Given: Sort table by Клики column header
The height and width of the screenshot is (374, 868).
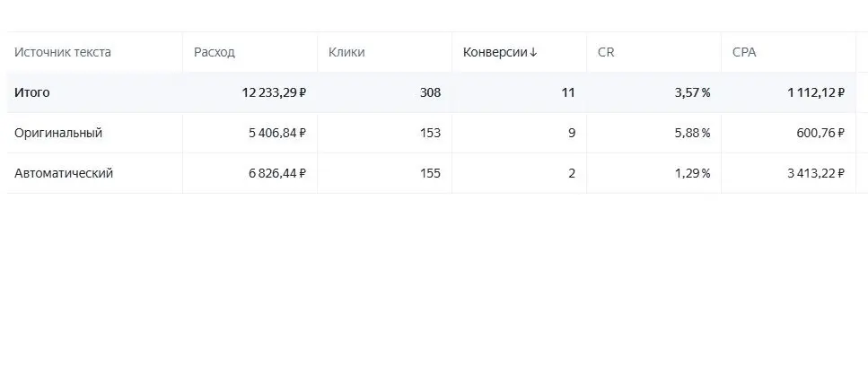Looking at the screenshot, I should pyautogui.click(x=346, y=53).
